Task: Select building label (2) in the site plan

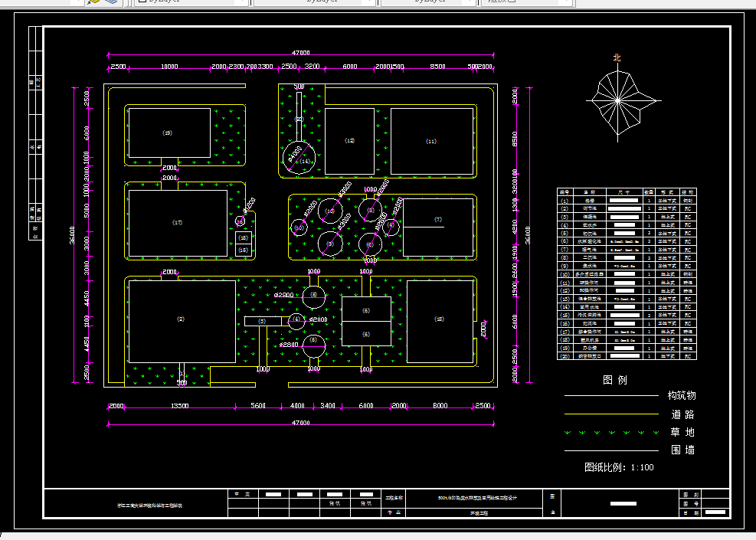Action: pos(181,319)
